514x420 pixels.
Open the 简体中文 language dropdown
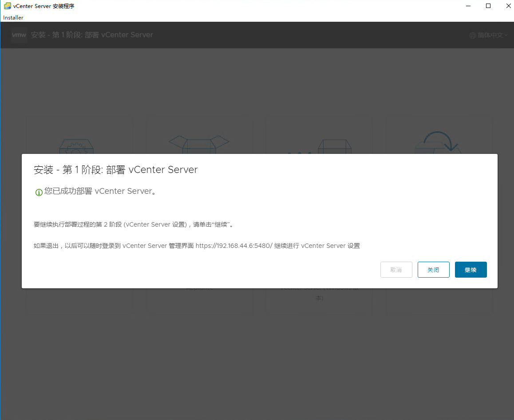coord(489,35)
